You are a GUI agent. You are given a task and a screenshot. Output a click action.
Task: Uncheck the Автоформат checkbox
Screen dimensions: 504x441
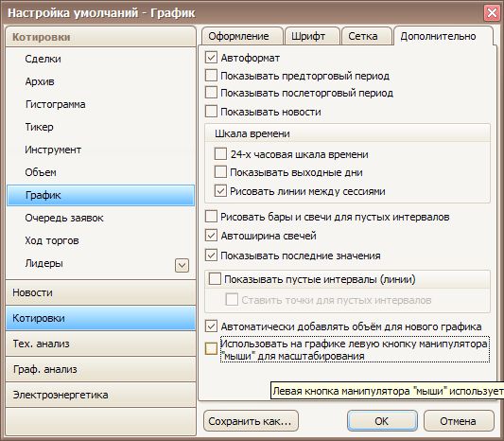pyautogui.click(x=211, y=58)
